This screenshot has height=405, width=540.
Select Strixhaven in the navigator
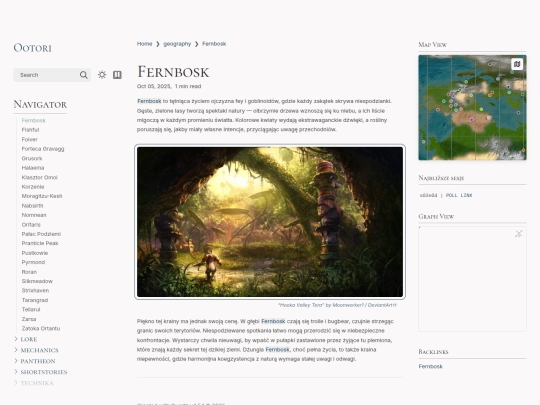[35, 290]
